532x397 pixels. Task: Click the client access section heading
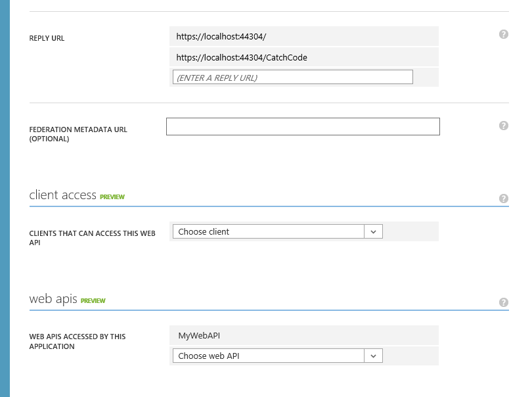point(63,195)
